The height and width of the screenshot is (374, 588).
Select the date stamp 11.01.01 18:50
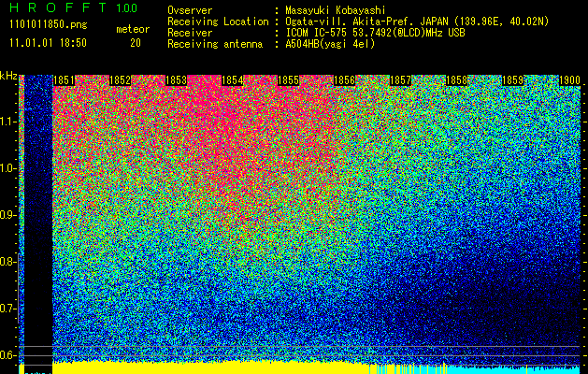[x=48, y=43]
